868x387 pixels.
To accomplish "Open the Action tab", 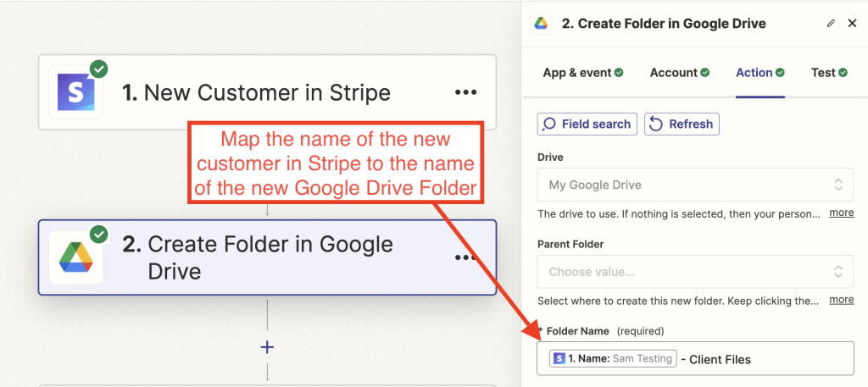I will (x=760, y=73).
